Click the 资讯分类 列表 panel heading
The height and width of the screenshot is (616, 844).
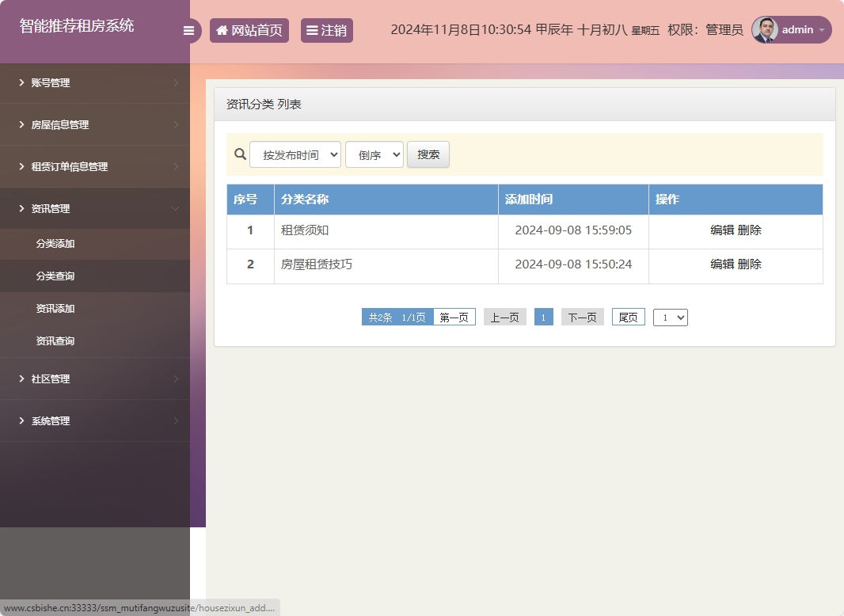click(x=264, y=105)
